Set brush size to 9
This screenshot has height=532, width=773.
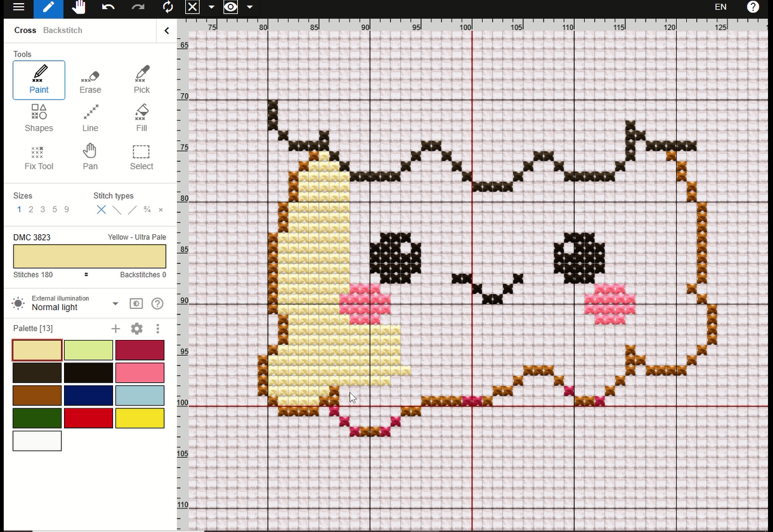click(x=66, y=209)
